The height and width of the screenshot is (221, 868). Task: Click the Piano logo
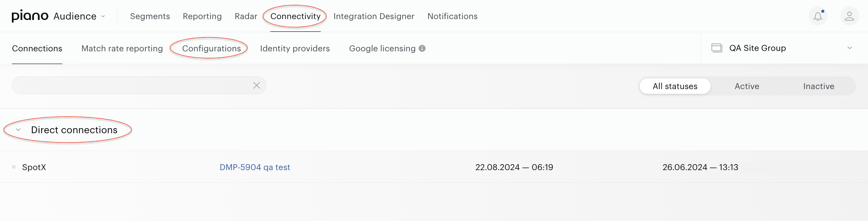coord(30,16)
